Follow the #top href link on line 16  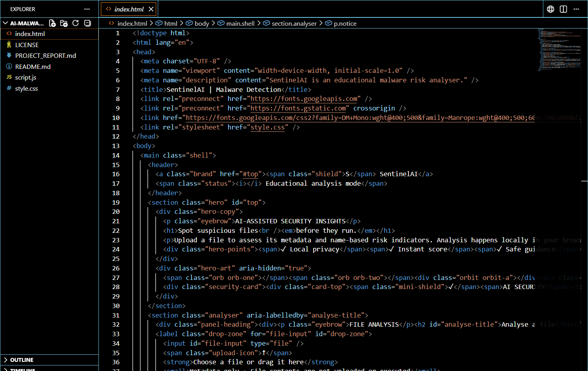250,174
